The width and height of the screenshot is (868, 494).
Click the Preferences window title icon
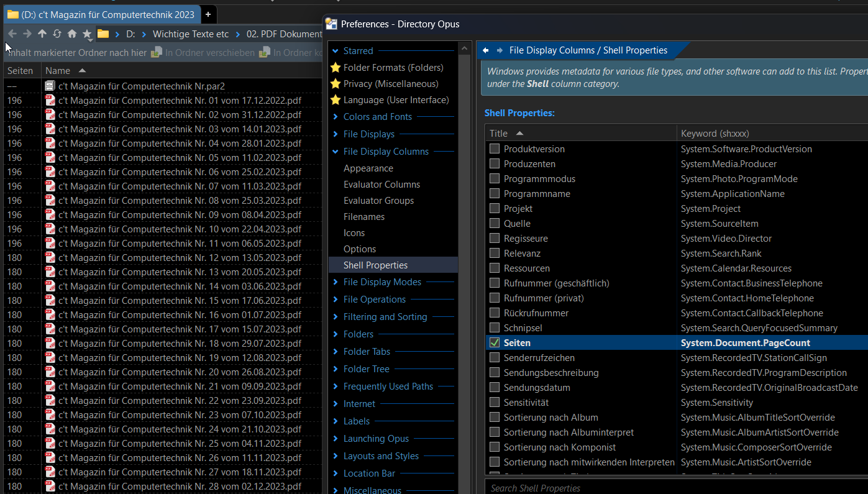pyautogui.click(x=332, y=24)
